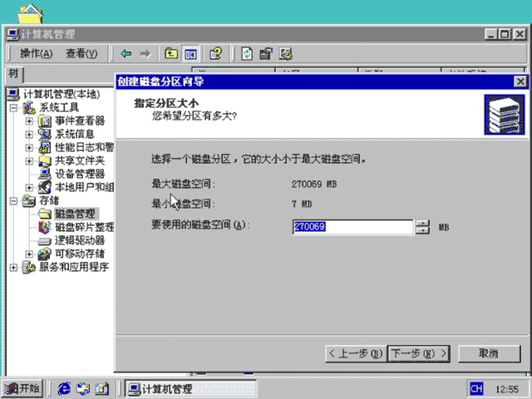Open the 查看(V) menu

[x=81, y=53]
